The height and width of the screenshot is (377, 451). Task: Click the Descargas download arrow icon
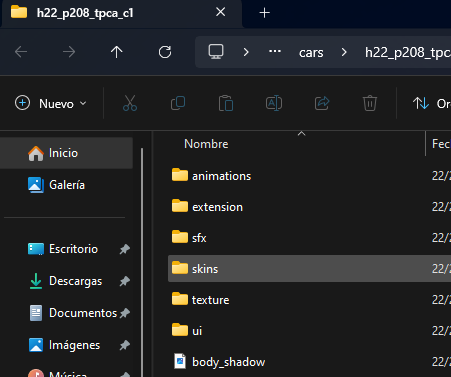(36, 281)
